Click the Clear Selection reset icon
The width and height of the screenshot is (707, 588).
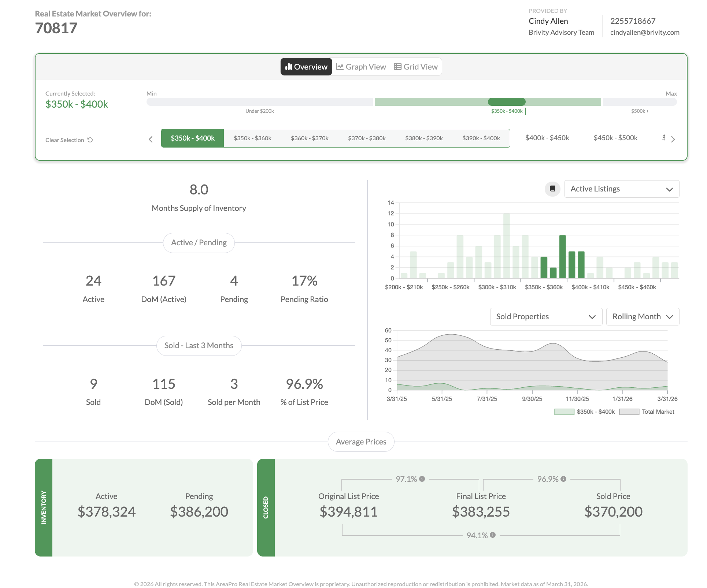(90, 140)
